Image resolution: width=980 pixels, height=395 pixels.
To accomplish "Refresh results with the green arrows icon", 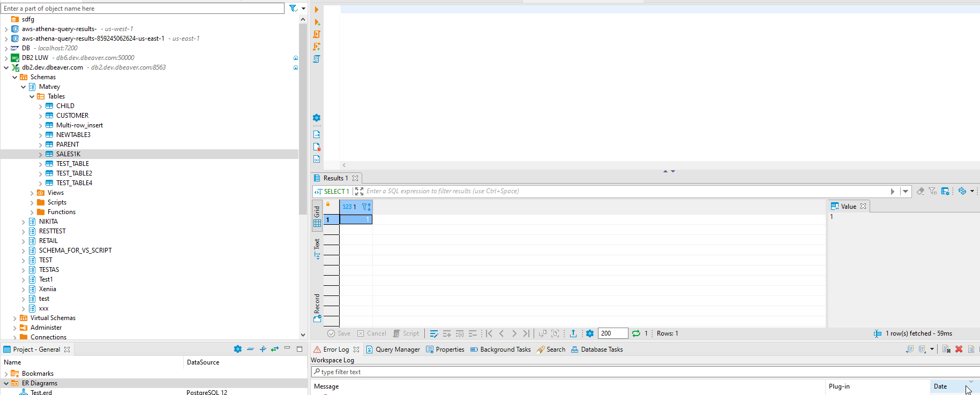I will 636,333.
